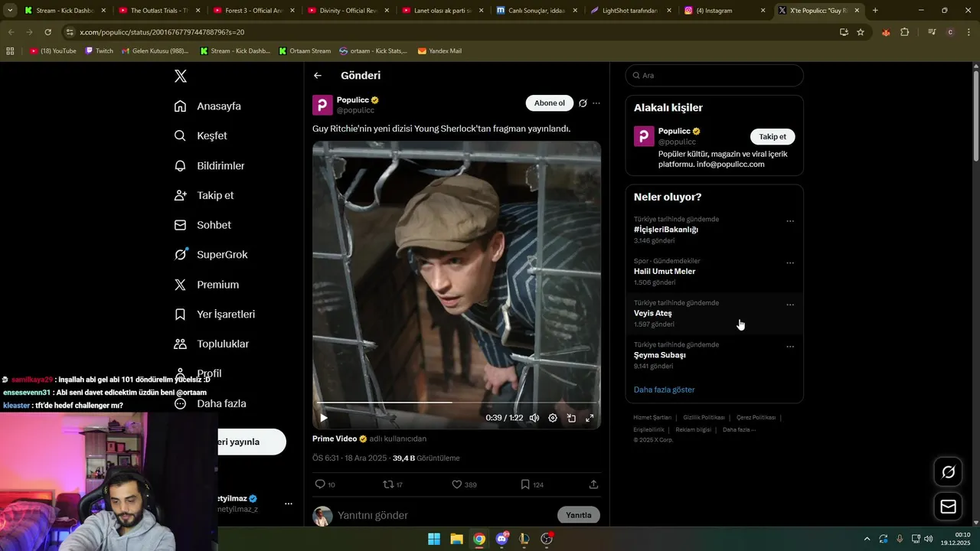Click the X logo home icon
The image size is (980, 551).
181,76
